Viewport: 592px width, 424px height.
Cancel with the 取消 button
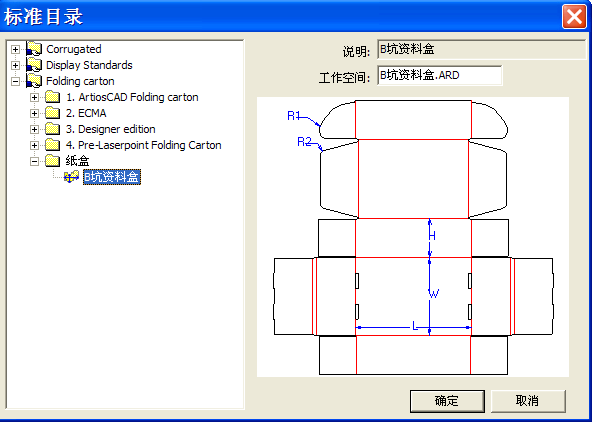click(x=528, y=401)
